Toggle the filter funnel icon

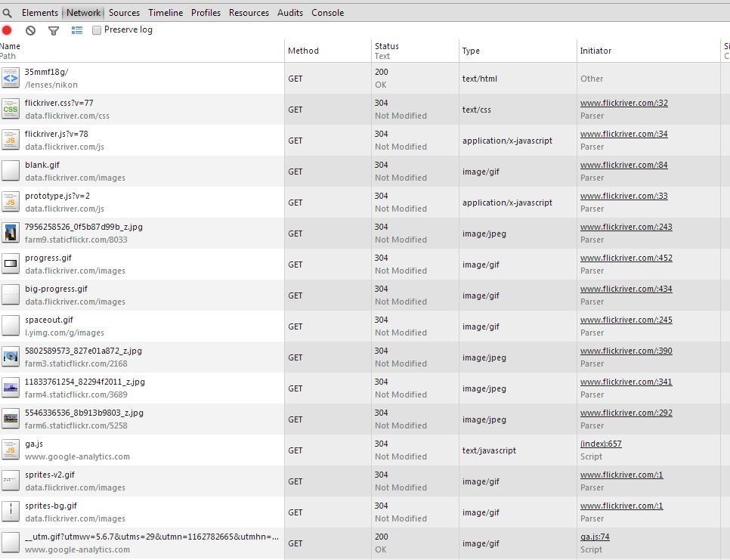[x=54, y=30]
